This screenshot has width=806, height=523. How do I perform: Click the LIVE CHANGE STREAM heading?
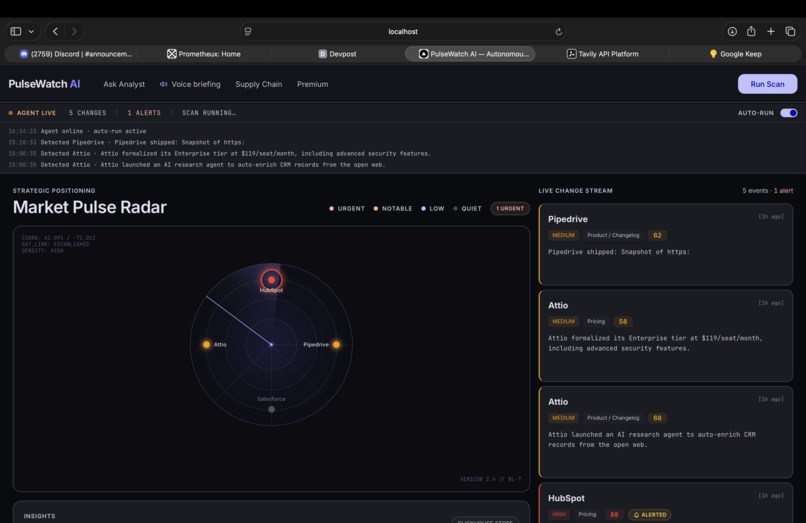(x=575, y=191)
